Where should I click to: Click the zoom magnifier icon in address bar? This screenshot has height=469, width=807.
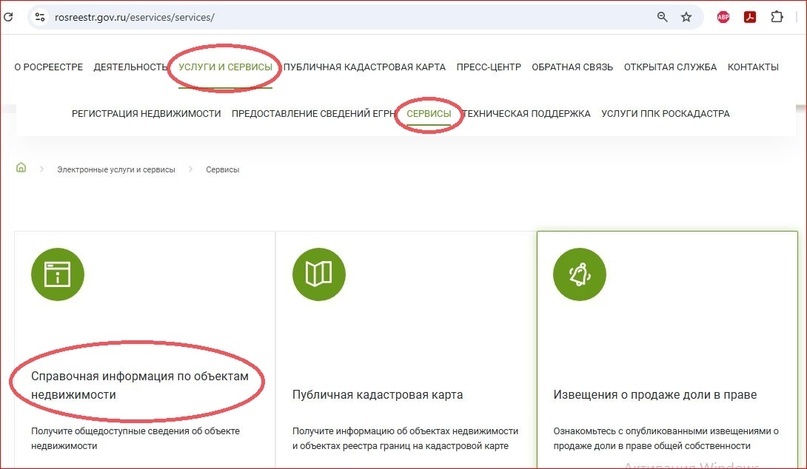pyautogui.click(x=662, y=17)
